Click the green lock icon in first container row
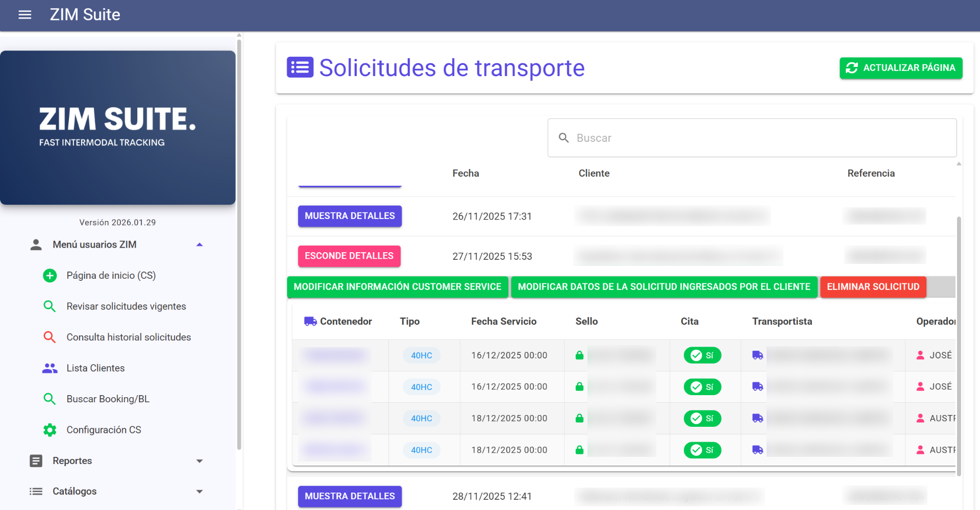Screen dimensions: 980x510 579,355
